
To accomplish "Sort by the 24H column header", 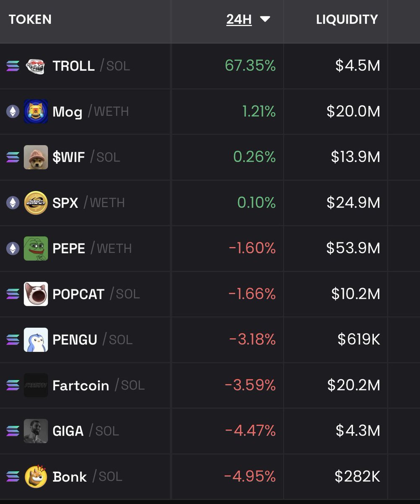I will [239, 19].
